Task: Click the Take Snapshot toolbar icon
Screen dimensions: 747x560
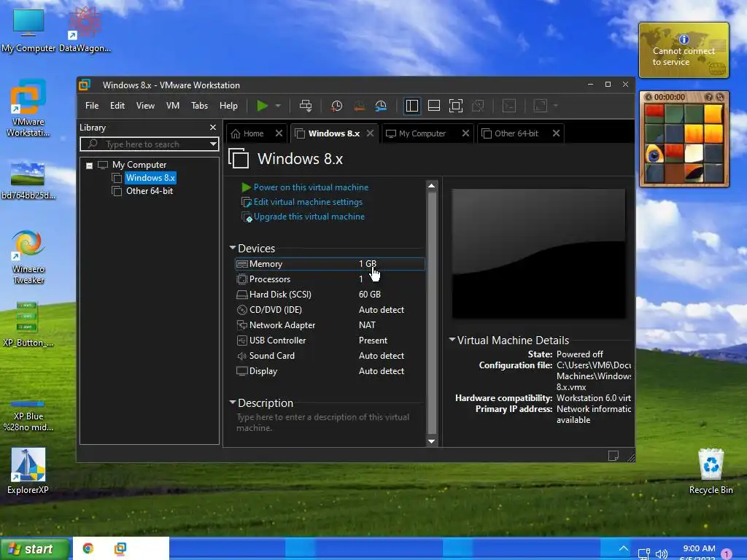Action: 337,106
